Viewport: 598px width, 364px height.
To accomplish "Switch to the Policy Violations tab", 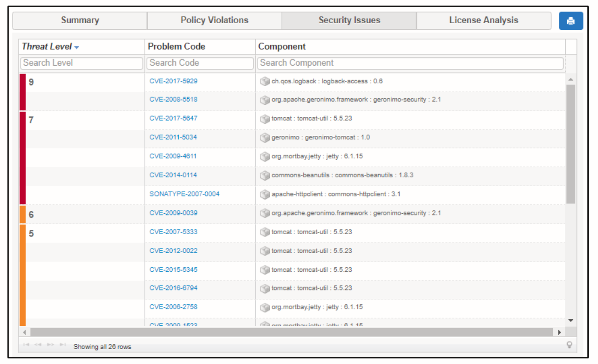I will click(x=214, y=20).
